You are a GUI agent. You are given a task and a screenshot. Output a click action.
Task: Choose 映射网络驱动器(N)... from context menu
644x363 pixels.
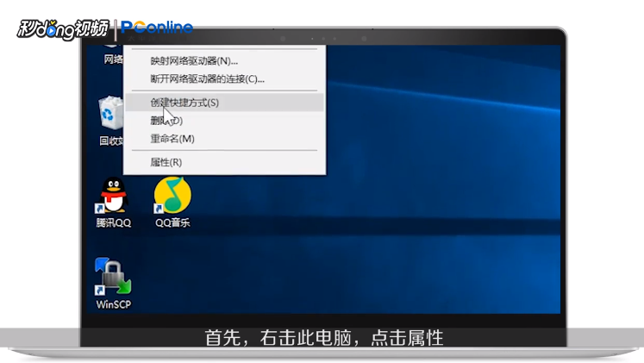coord(224,60)
